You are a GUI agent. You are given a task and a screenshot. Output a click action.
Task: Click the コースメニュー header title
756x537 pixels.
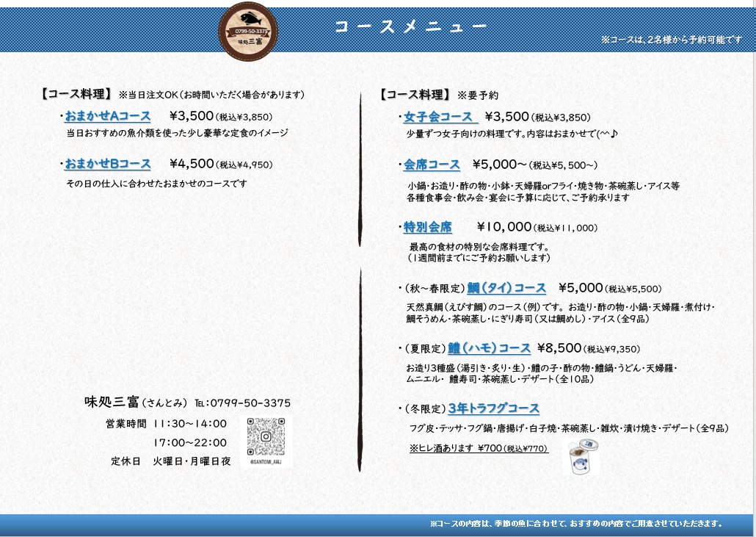(x=411, y=26)
